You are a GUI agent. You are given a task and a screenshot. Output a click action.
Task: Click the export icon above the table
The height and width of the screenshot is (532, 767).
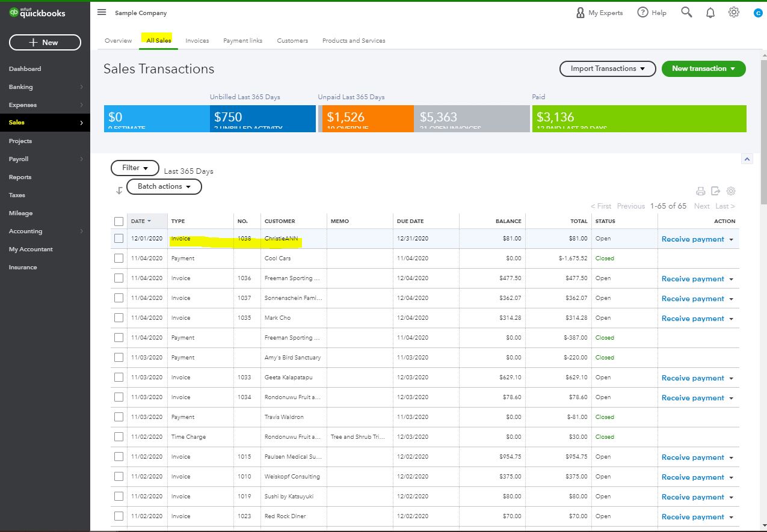pyautogui.click(x=715, y=191)
